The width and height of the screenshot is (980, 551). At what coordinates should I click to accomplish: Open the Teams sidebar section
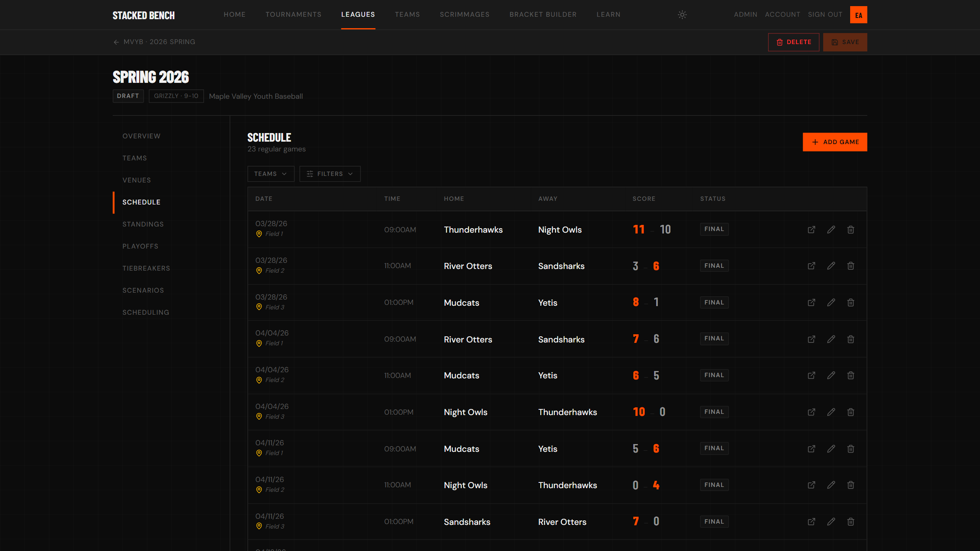click(135, 158)
